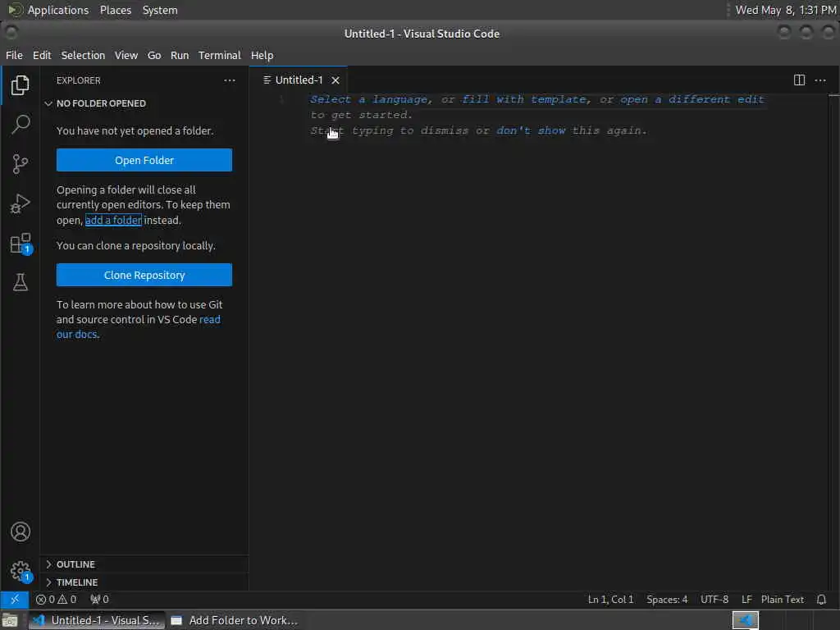Open the Help menu
The width and height of the screenshot is (840, 630).
[x=262, y=55]
